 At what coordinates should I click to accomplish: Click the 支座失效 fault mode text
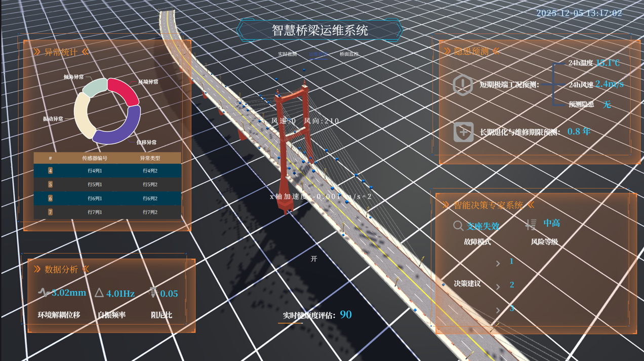(x=483, y=226)
